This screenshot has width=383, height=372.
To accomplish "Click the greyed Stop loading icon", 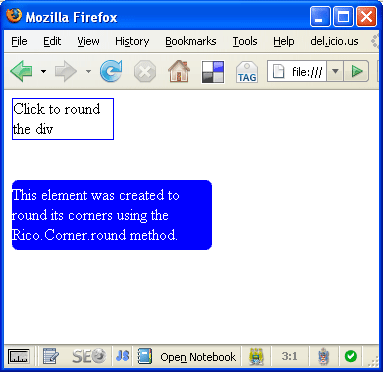I will click(145, 71).
